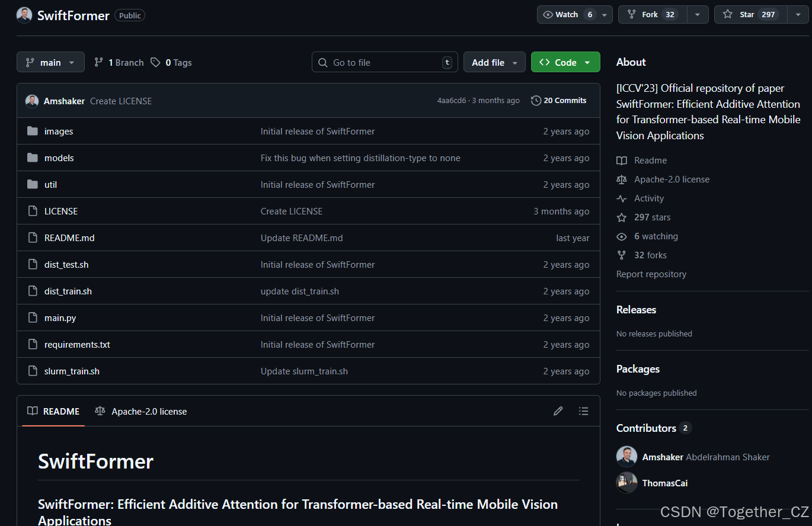Switch to the Apache-2.0 license tab
This screenshot has width=812, height=526.
pos(141,411)
